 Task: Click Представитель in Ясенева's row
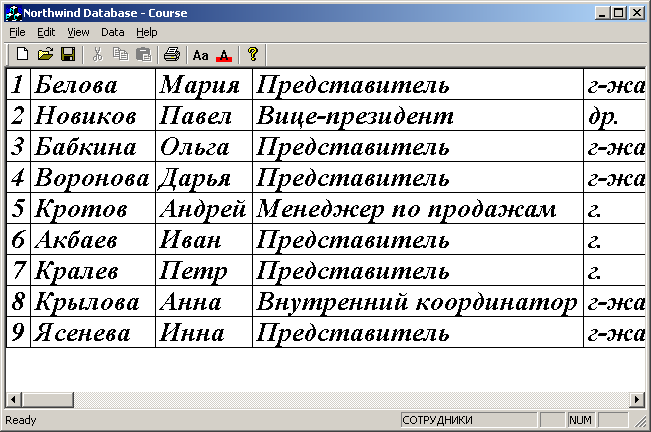coord(418,332)
